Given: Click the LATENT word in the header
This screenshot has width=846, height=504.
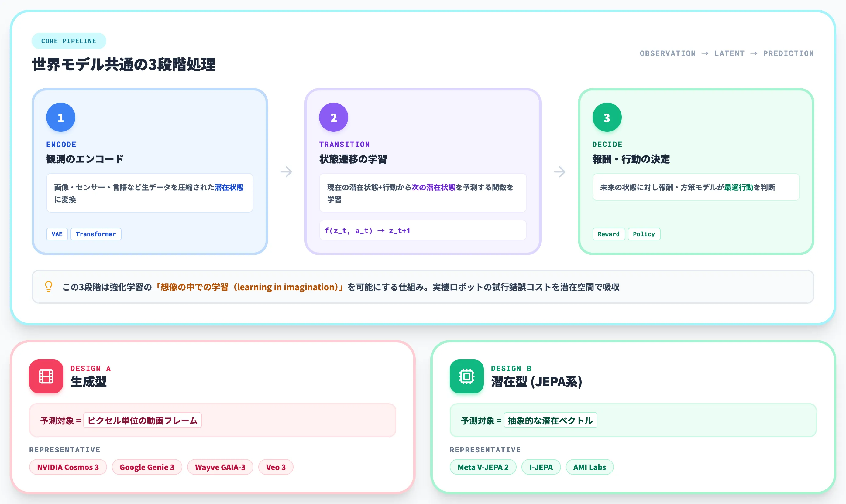Looking at the screenshot, I should [x=729, y=53].
